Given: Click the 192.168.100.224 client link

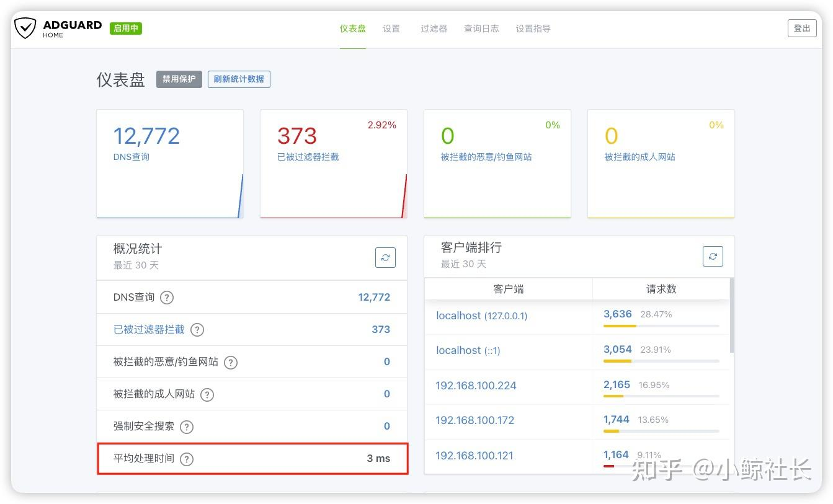Looking at the screenshot, I should [476, 386].
